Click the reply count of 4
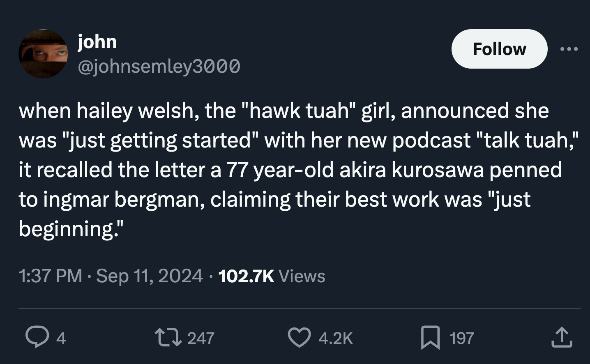 click(x=61, y=338)
